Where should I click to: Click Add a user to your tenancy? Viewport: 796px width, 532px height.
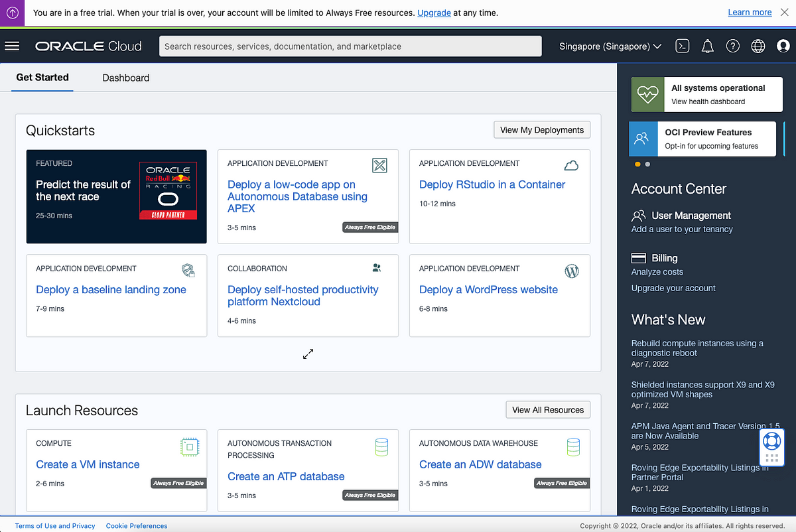click(x=682, y=230)
